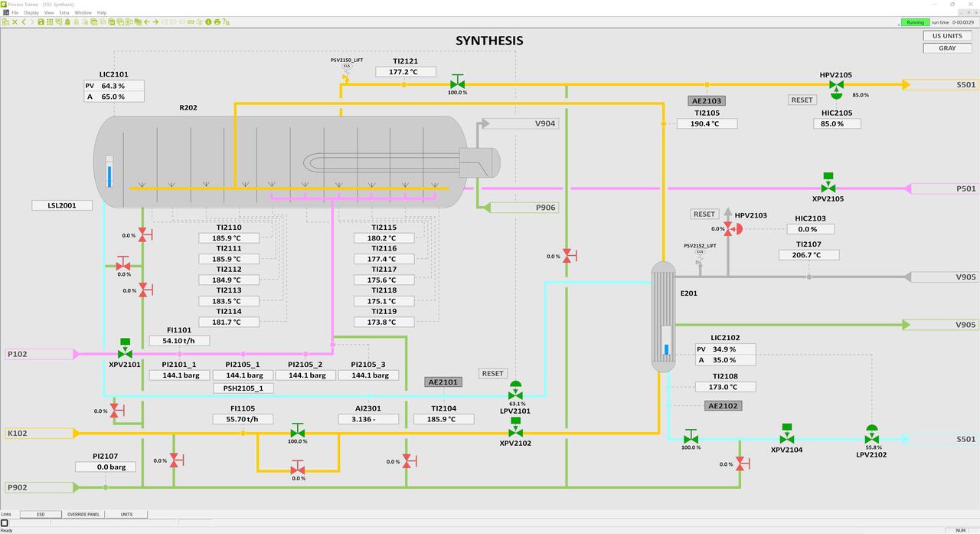Toggle valve XPV2102 on the K102 line
The width and height of the screenshot is (980, 534).
click(x=515, y=433)
